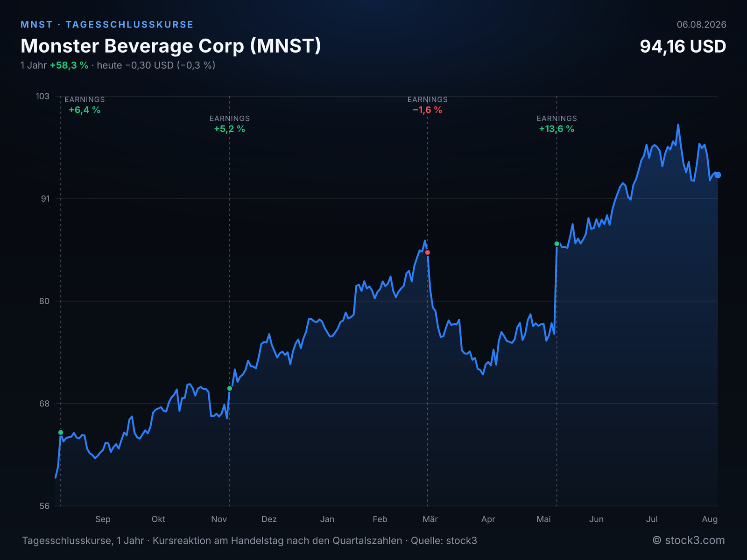Click the EARNINGS label above '−1,6 %'
The height and width of the screenshot is (560, 747).
(x=428, y=99)
